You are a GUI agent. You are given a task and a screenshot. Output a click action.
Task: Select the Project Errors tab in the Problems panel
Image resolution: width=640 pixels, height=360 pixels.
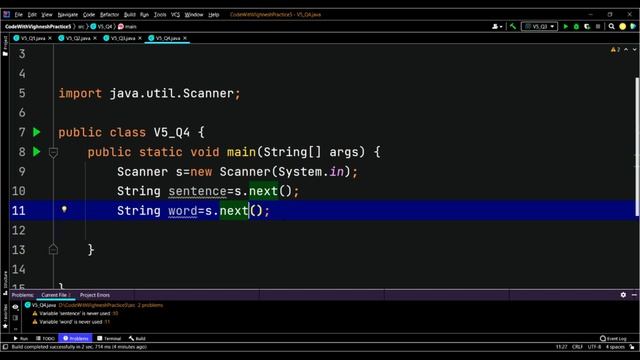pyautogui.click(x=95, y=295)
